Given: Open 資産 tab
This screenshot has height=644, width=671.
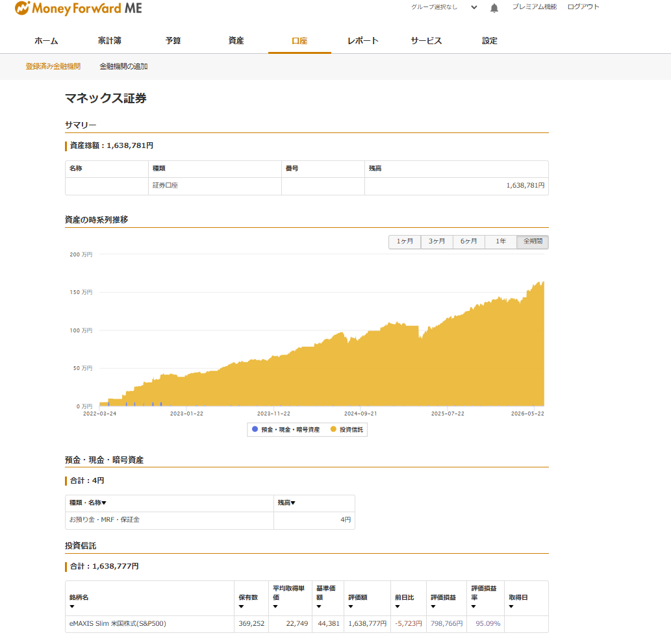Looking at the screenshot, I should click(236, 41).
